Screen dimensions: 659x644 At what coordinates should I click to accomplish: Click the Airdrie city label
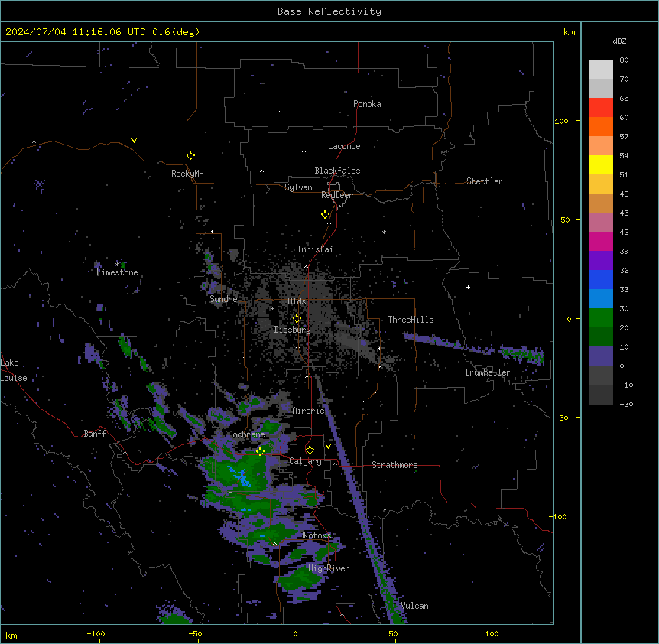click(x=309, y=411)
